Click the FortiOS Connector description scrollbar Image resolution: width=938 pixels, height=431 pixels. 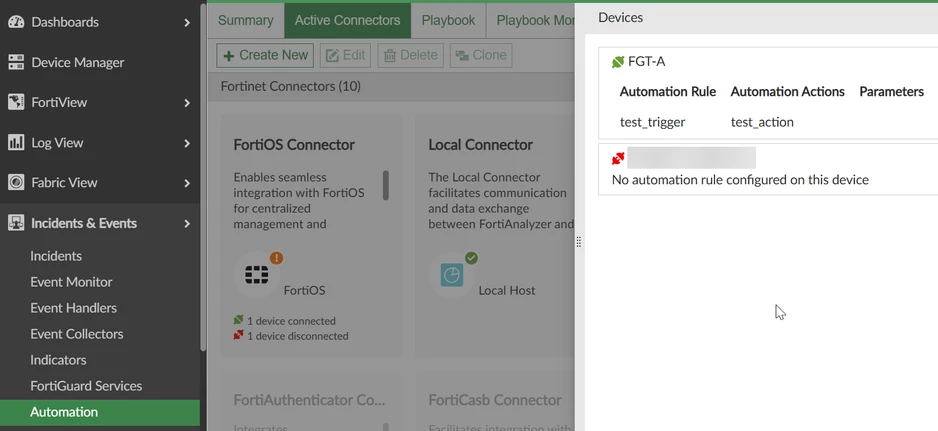386,186
